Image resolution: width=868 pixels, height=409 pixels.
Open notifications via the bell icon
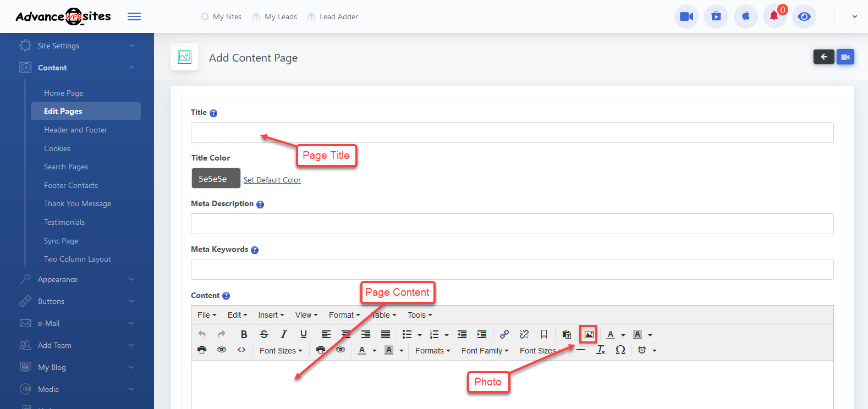tap(774, 16)
